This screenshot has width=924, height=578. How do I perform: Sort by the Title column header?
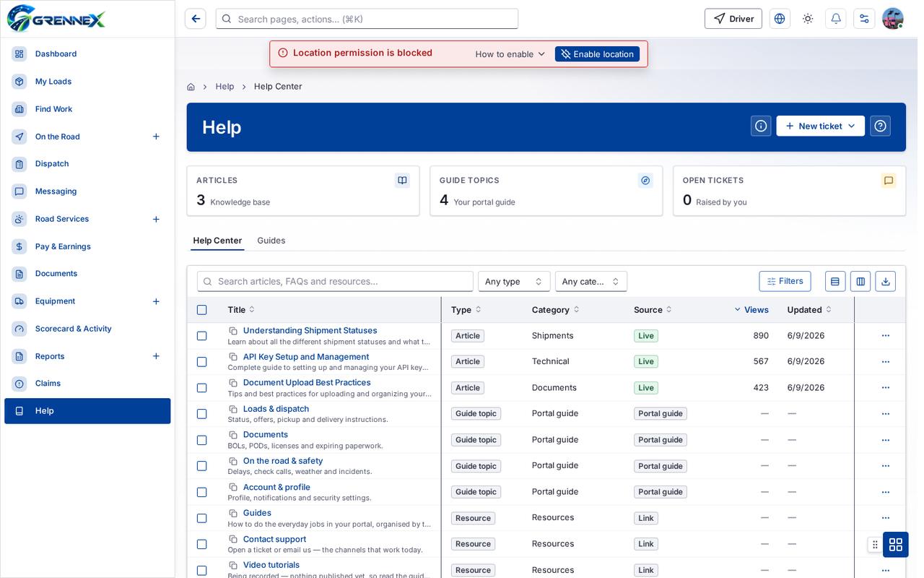click(241, 310)
